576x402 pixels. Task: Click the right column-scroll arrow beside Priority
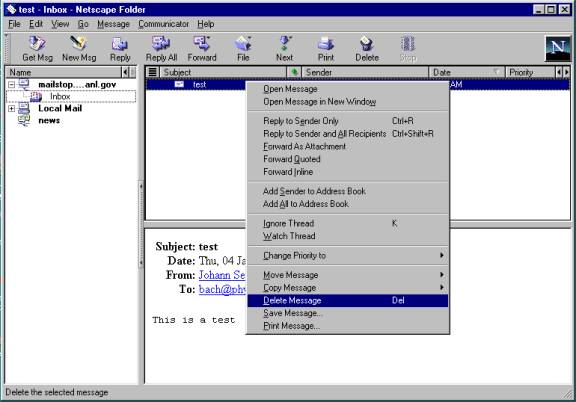point(566,72)
